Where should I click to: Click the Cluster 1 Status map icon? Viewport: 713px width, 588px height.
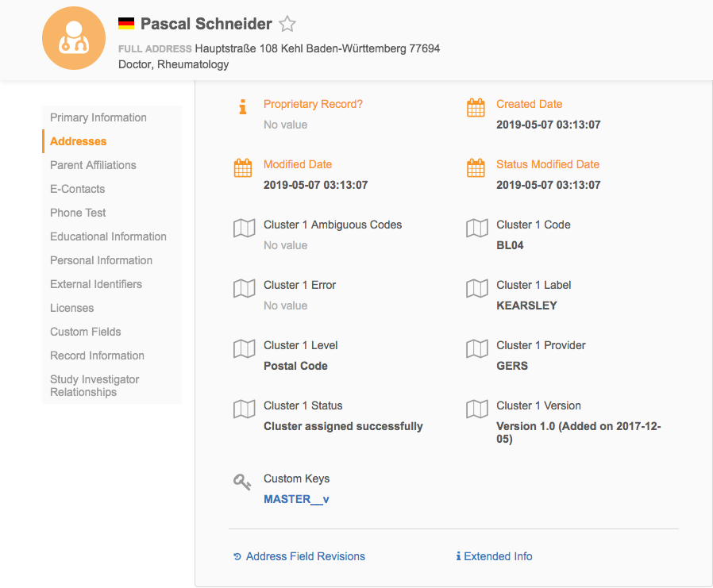[x=244, y=409]
